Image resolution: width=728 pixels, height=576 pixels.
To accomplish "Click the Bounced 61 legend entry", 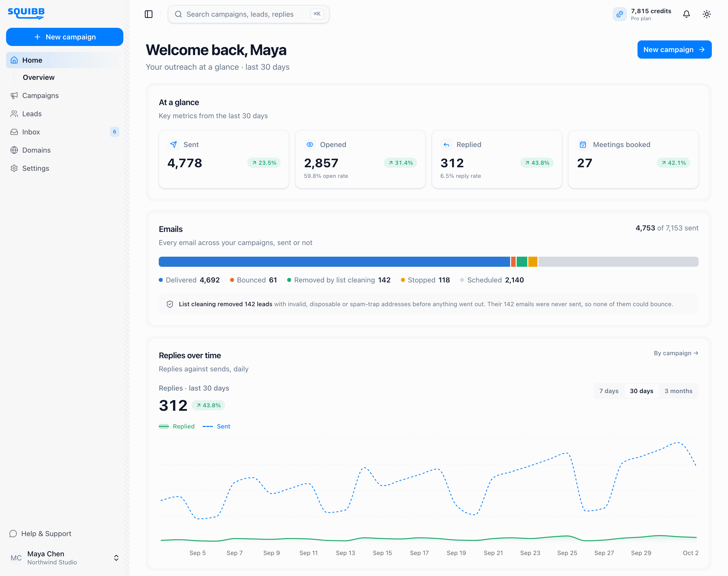I will pos(253,280).
